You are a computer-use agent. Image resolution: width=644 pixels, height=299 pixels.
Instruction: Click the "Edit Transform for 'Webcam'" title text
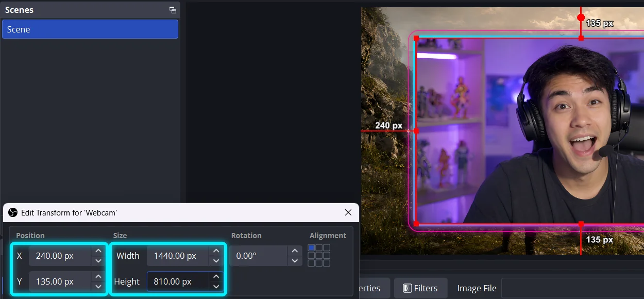coord(69,212)
